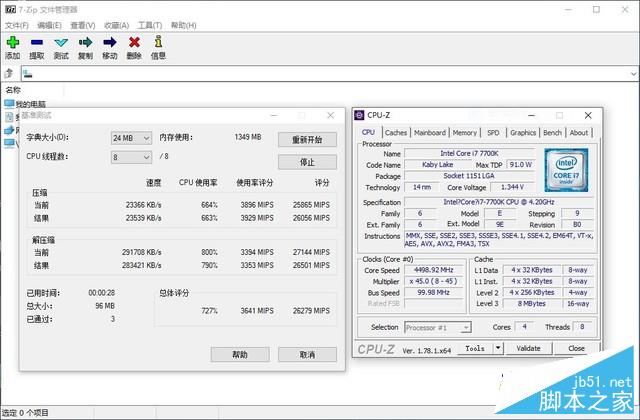Click the 重新开始 restart button
Screen dimensions: 640x420
point(307,140)
